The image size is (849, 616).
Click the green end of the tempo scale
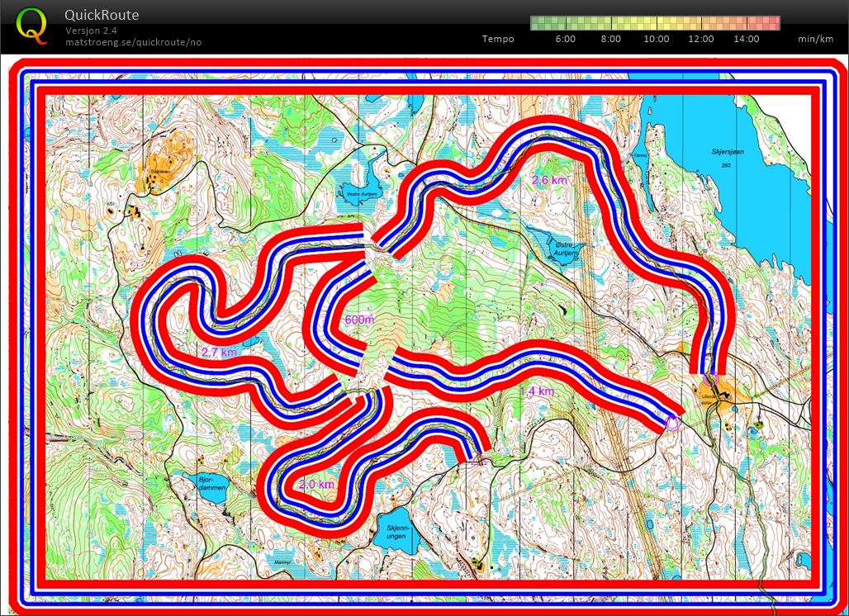pos(537,23)
